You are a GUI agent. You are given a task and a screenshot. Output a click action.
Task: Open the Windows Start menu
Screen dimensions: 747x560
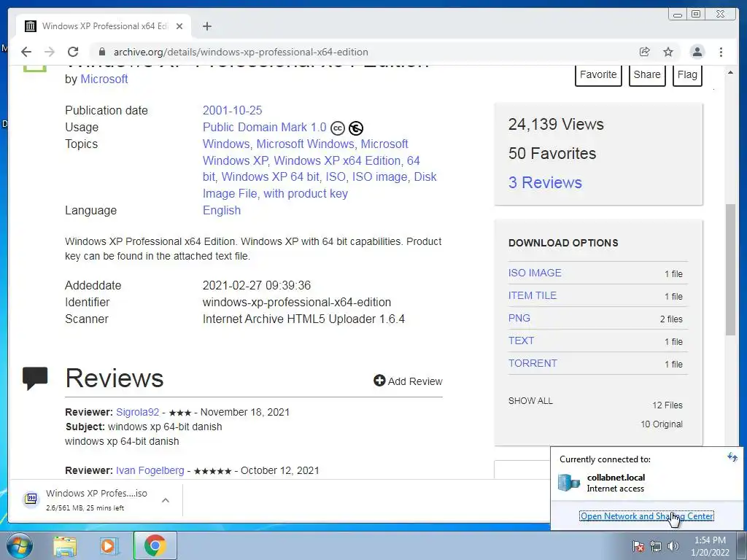(x=18, y=545)
